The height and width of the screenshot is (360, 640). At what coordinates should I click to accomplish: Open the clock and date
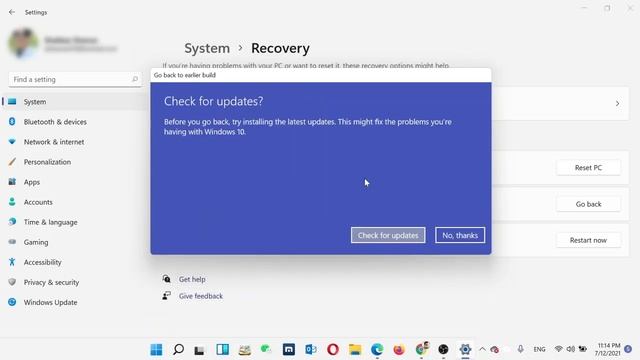point(607,349)
